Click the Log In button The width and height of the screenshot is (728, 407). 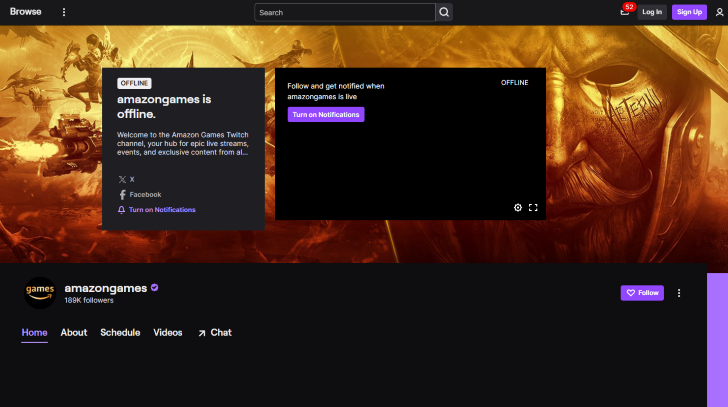(x=652, y=12)
